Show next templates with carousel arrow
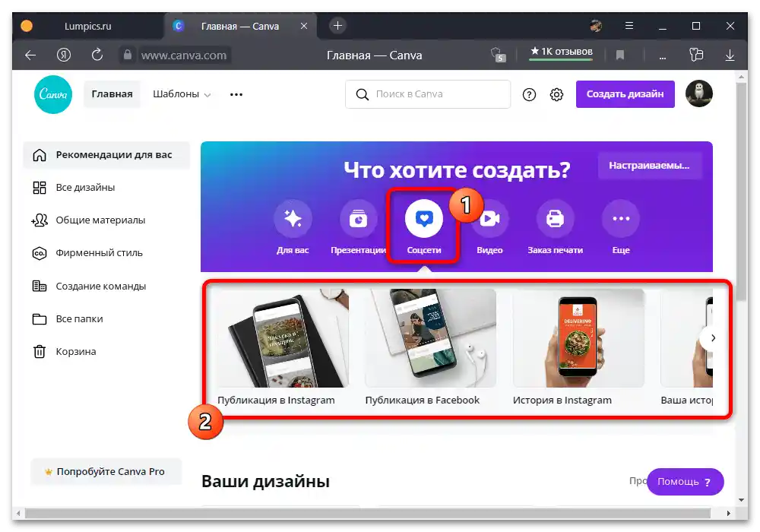The image size is (760, 532). (712, 337)
